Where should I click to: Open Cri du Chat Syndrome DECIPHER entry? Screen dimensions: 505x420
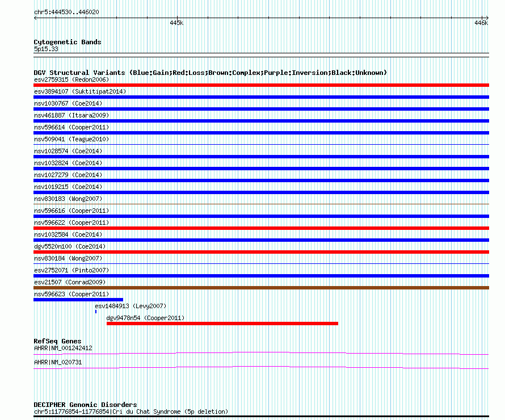coord(131,411)
